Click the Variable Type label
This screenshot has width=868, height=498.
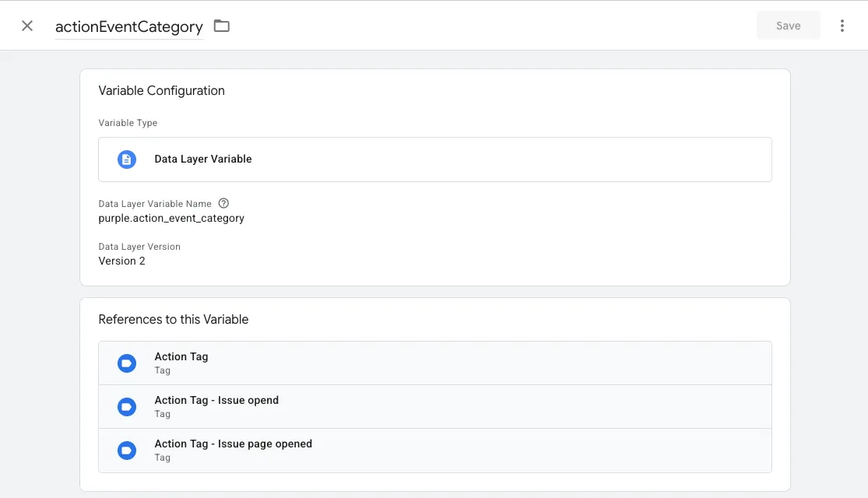pyautogui.click(x=128, y=123)
